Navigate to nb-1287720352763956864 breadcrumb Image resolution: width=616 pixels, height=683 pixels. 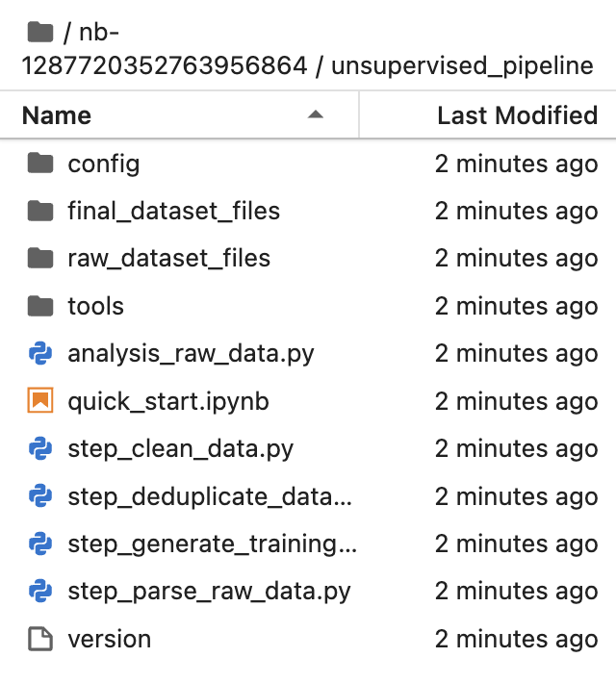tap(165, 49)
